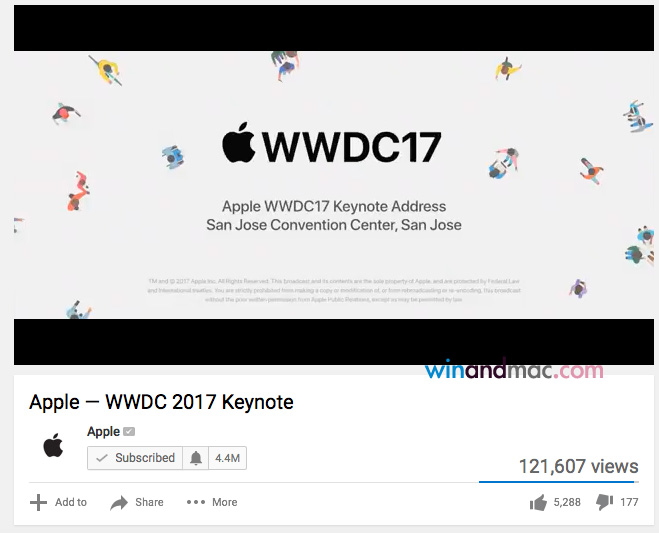
Task: Open the Apple channel avatar logo
Action: (53, 445)
